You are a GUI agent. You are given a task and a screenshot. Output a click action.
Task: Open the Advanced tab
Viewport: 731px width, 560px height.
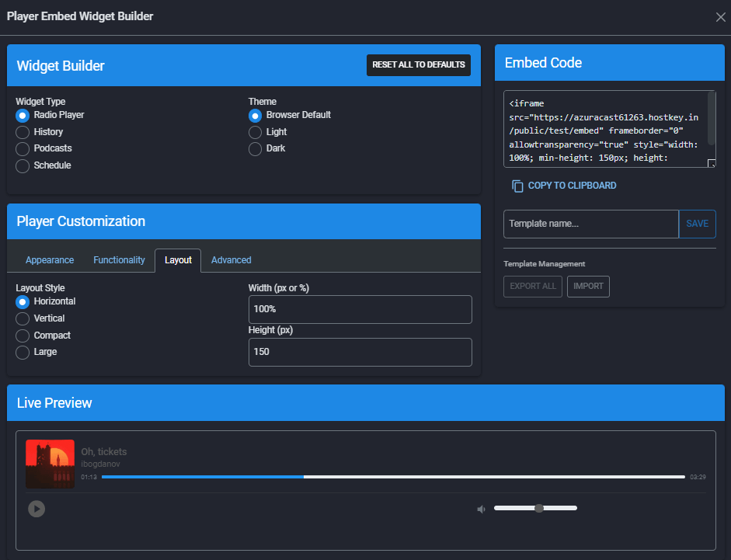click(231, 260)
